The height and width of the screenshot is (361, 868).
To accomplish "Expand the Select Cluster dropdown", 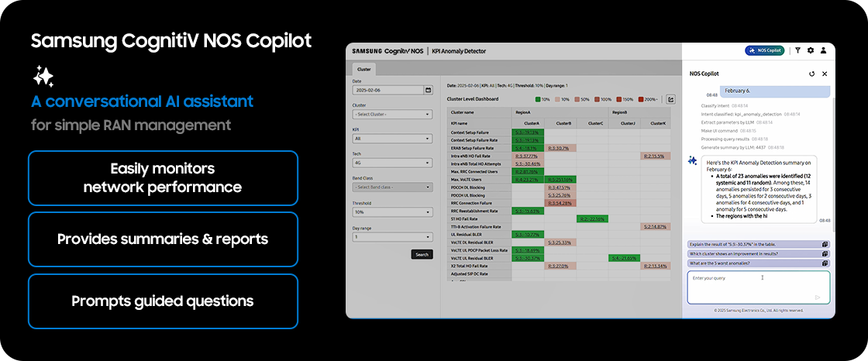I will pos(392,114).
